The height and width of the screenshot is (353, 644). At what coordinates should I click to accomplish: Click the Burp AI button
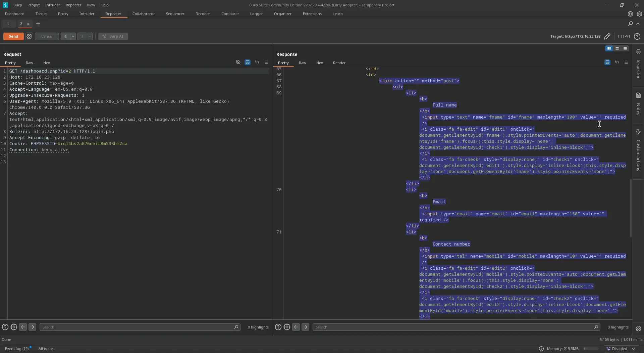click(x=113, y=36)
